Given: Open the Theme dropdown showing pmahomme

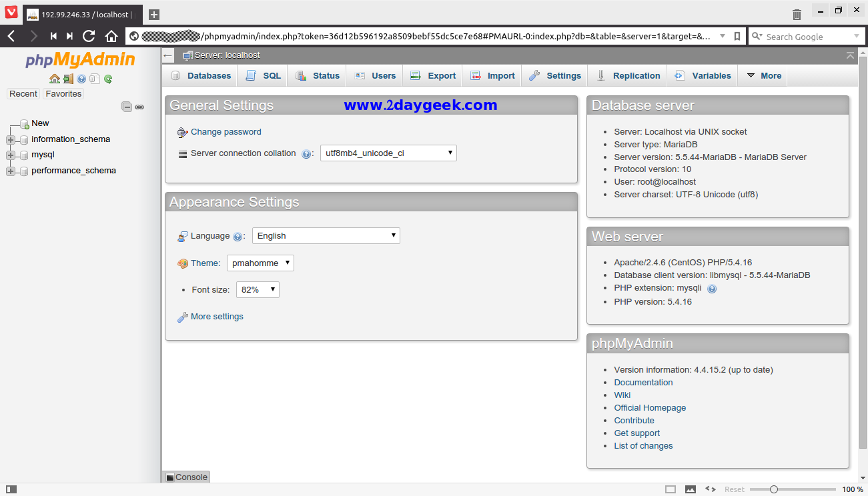Looking at the screenshot, I should coord(260,263).
